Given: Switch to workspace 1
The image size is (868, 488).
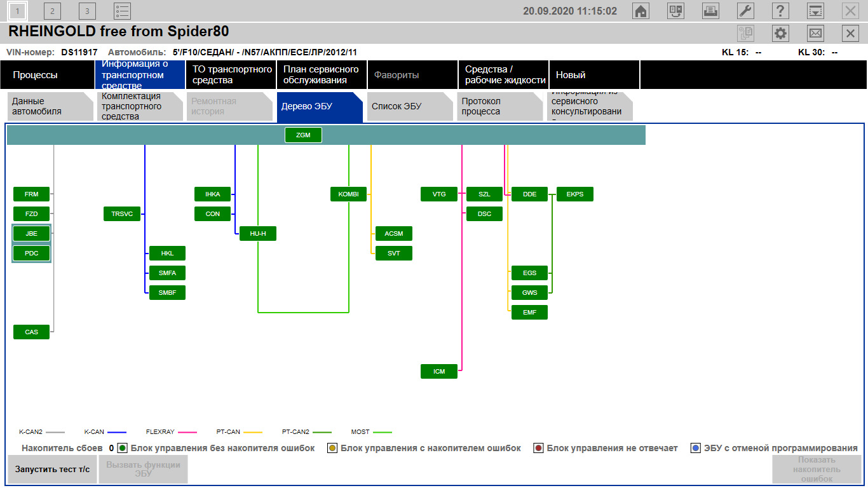Looking at the screenshot, I should (x=18, y=11).
